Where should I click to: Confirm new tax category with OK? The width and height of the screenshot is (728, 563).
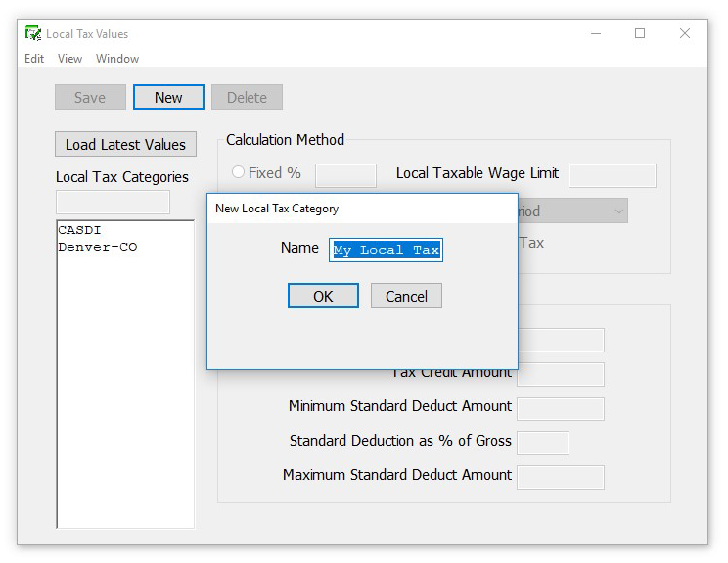pos(323,297)
